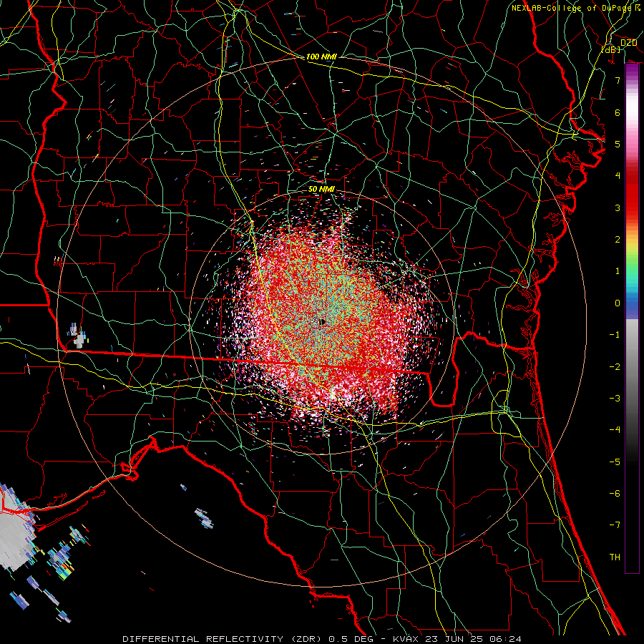This screenshot has width=644, height=644.
Task: Click the 0 value on the color scale
Action: pos(618,303)
